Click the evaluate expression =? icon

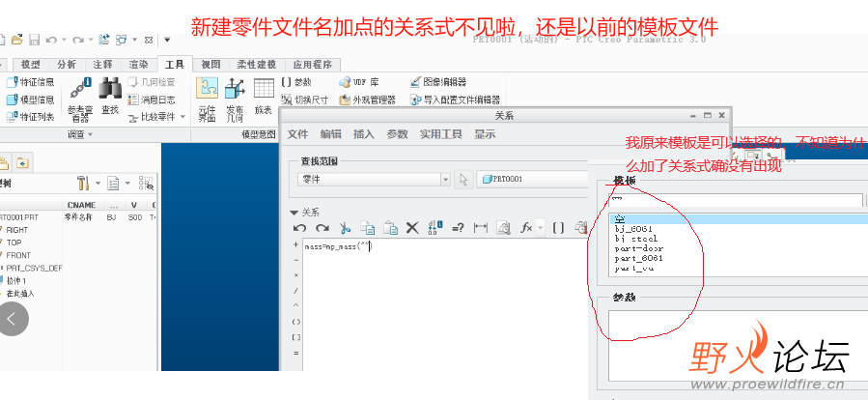click(458, 228)
